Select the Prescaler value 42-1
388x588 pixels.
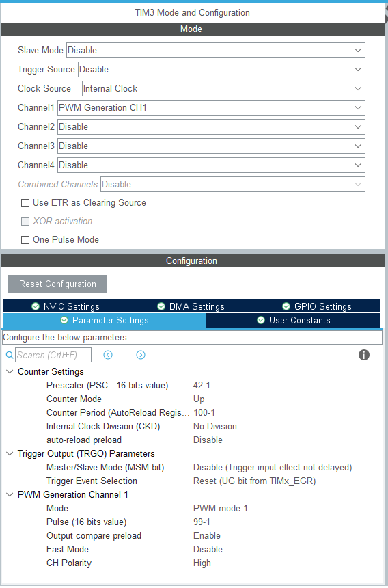coord(202,386)
